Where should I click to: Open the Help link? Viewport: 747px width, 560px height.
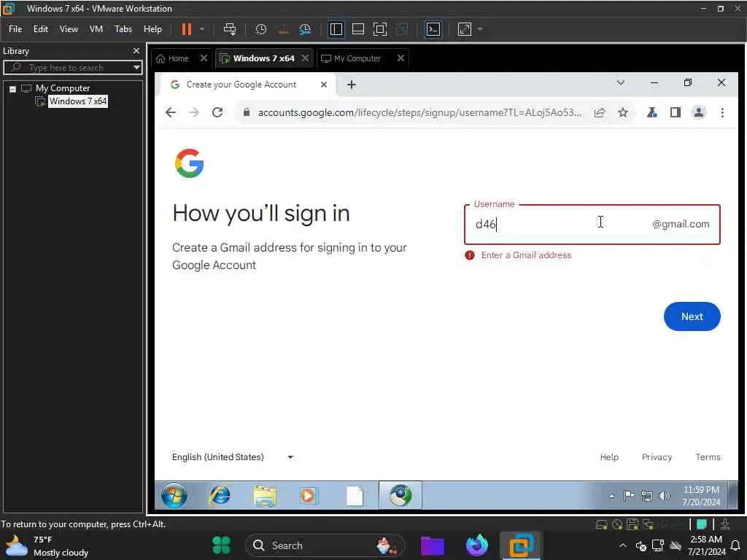click(x=609, y=457)
